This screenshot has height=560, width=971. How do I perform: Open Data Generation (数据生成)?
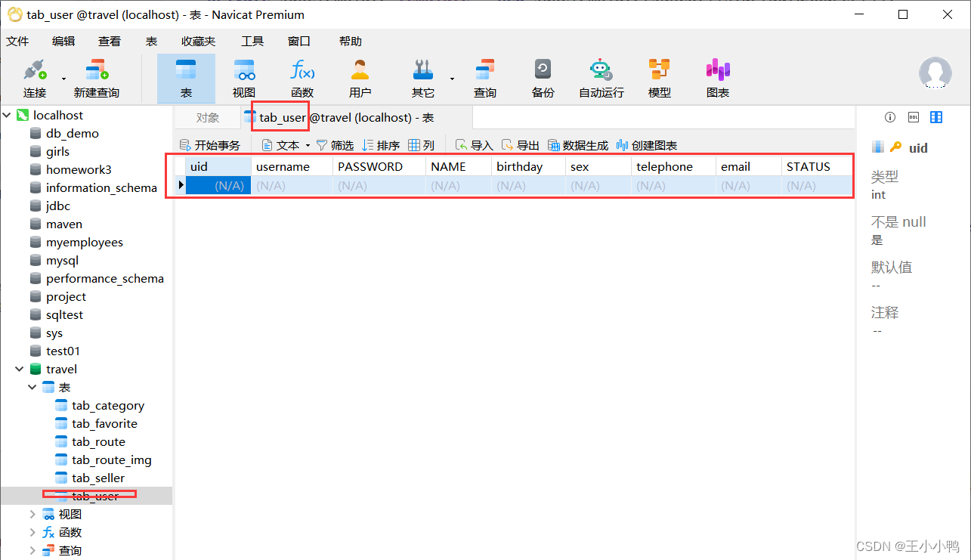click(578, 145)
